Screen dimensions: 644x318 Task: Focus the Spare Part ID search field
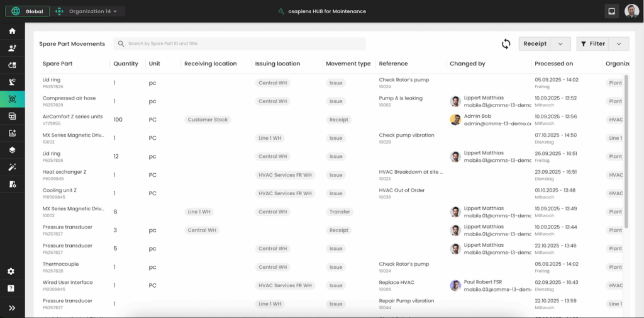(x=240, y=43)
